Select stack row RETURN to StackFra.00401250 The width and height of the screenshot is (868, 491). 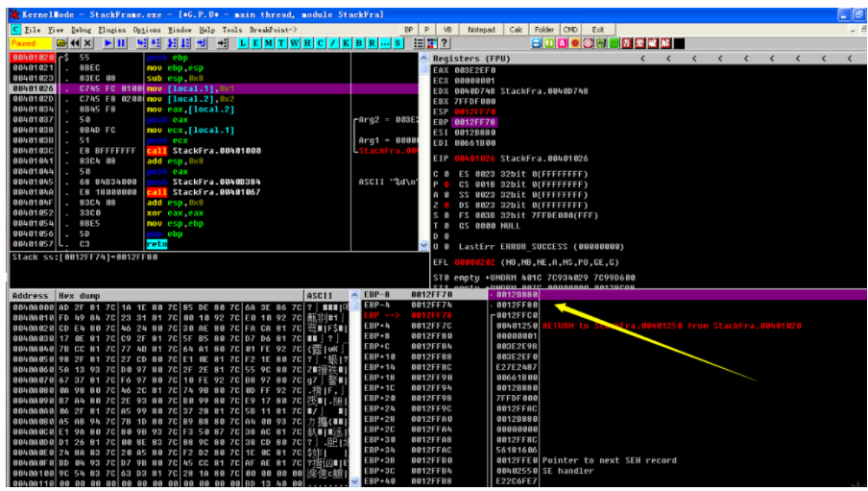tap(671, 326)
